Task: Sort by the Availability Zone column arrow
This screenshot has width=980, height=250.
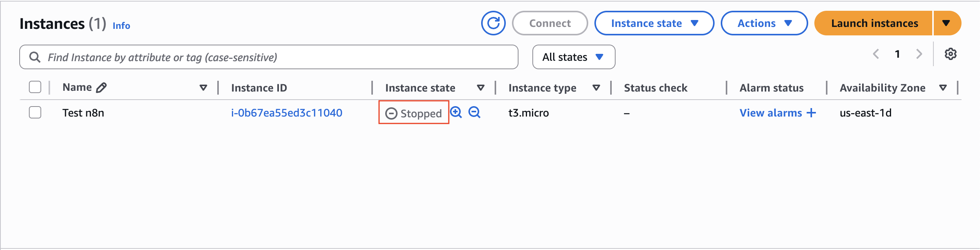Action: point(943,88)
